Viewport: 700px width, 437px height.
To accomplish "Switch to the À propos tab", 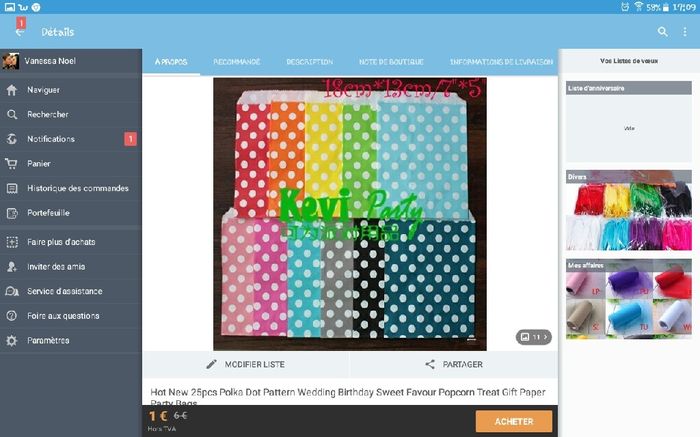I will [x=171, y=62].
